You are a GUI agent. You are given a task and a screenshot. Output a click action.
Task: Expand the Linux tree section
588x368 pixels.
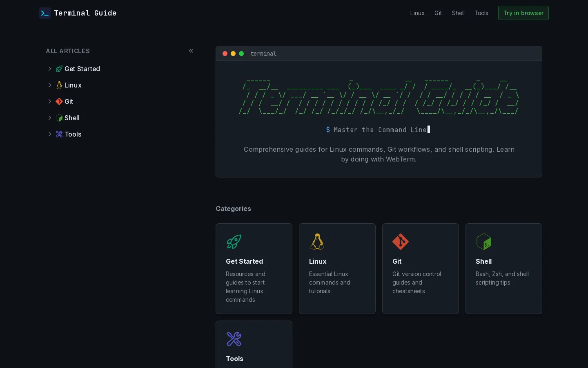click(50, 85)
